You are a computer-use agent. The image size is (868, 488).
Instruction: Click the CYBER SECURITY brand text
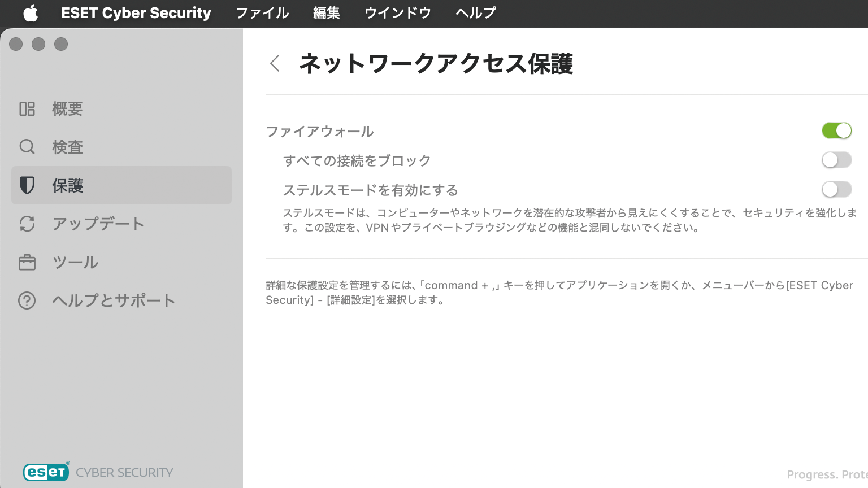[x=124, y=472]
